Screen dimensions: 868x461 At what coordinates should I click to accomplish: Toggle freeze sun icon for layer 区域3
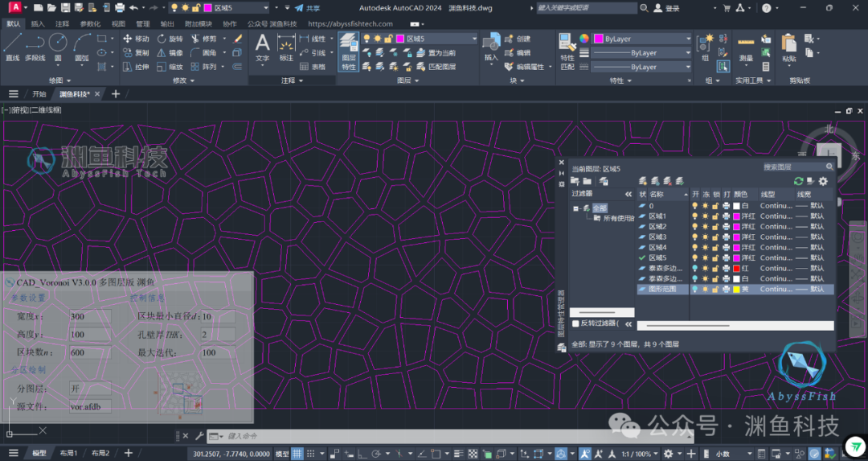706,237
